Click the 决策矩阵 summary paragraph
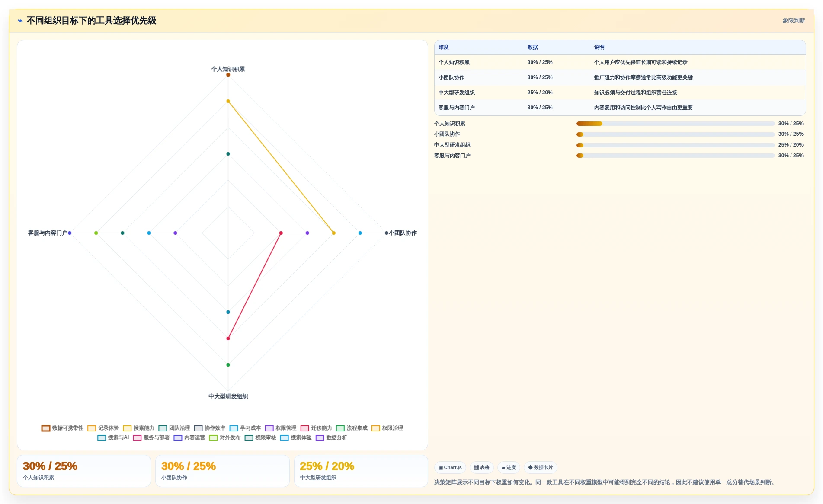Viewport: 823px width, 504px height. [x=605, y=482]
